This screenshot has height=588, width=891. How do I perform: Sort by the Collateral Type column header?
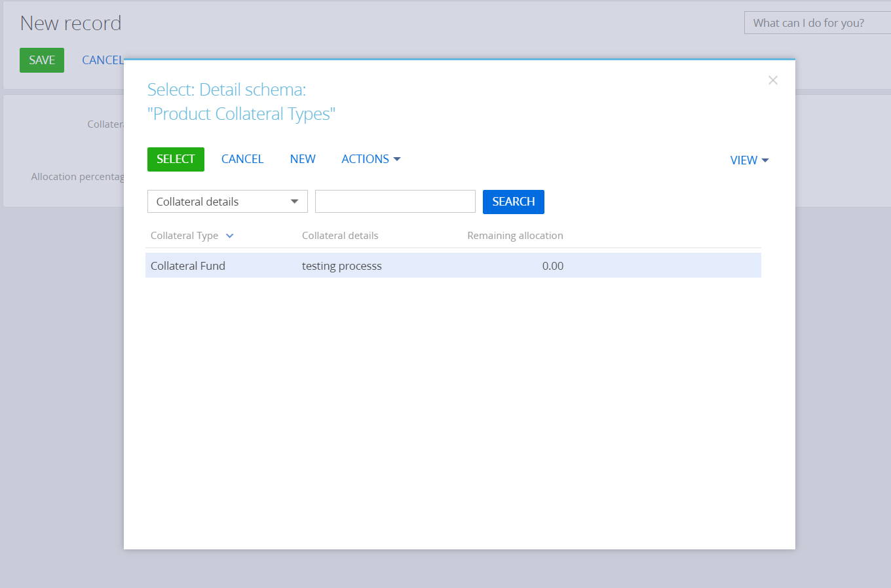click(x=184, y=236)
